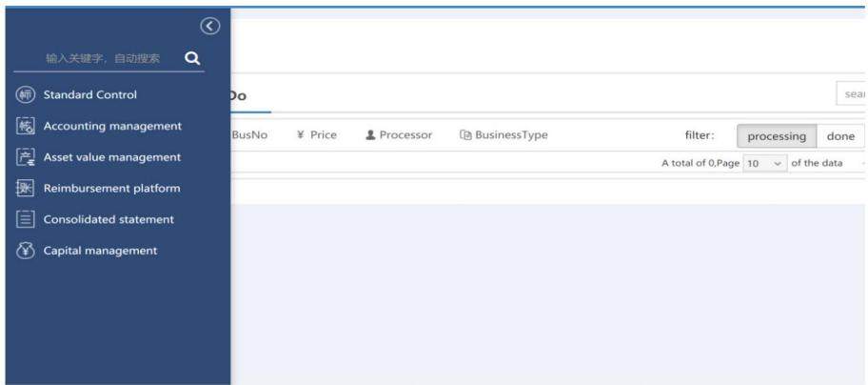This screenshot has width=868, height=385.
Task: Click the BusinessType column header
Action: (x=503, y=134)
